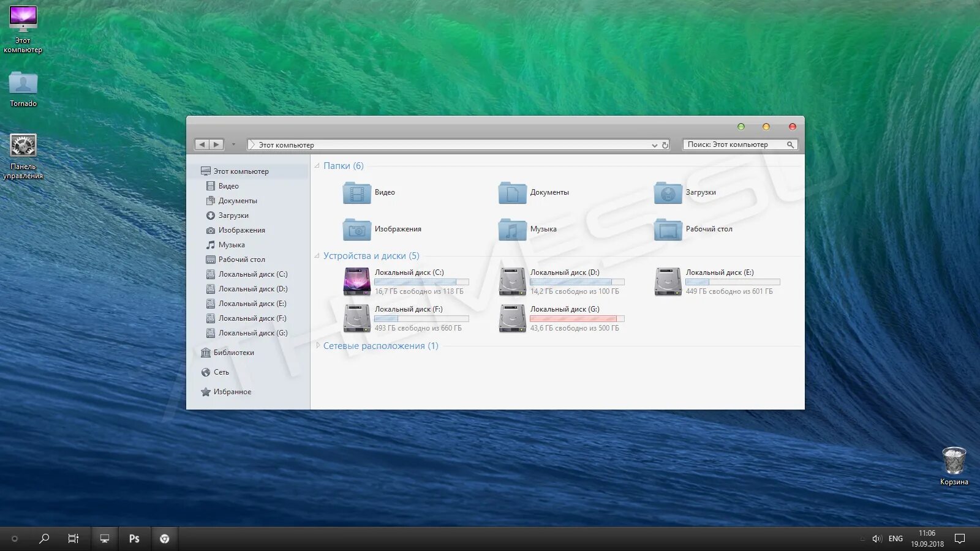Collapse the Устройства и диски (5) group
The height and width of the screenshot is (551, 980).
(317, 256)
